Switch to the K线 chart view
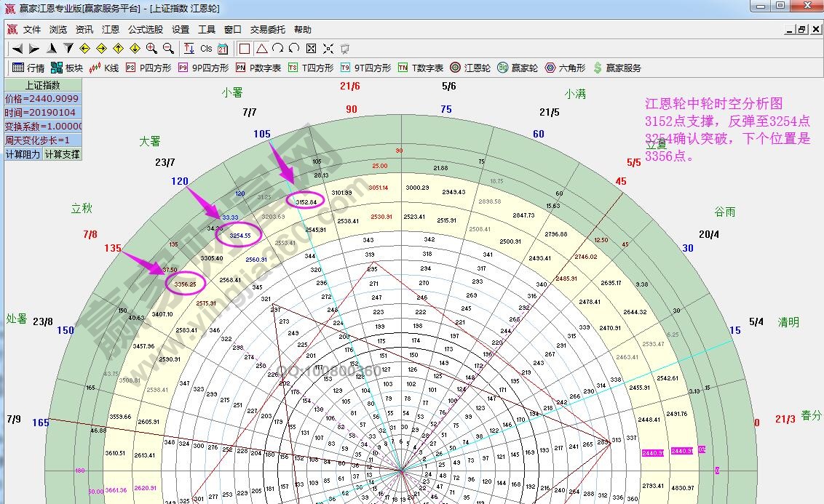Image resolution: width=824 pixels, height=504 pixels. (x=103, y=68)
